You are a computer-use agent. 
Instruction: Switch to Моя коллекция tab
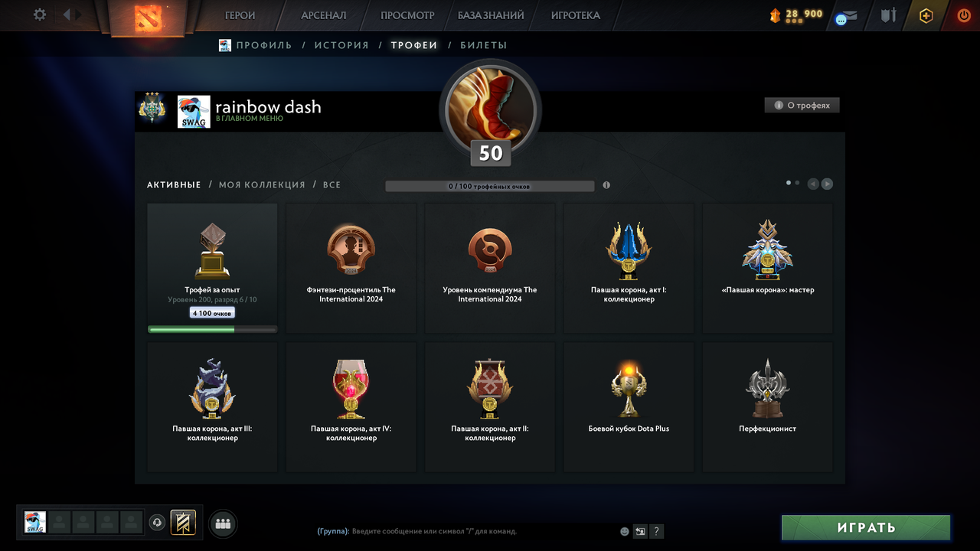click(262, 184)
